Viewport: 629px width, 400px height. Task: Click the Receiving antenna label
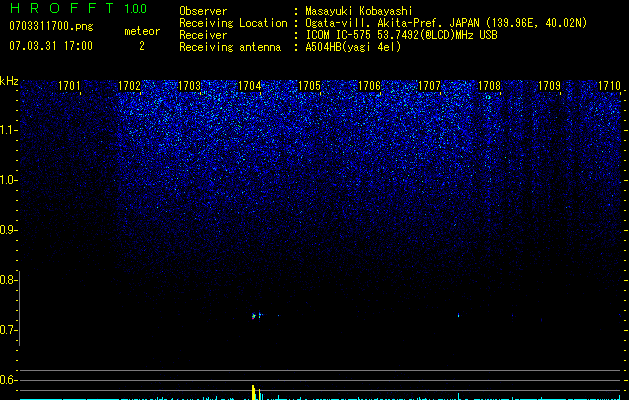pos(230,47)
